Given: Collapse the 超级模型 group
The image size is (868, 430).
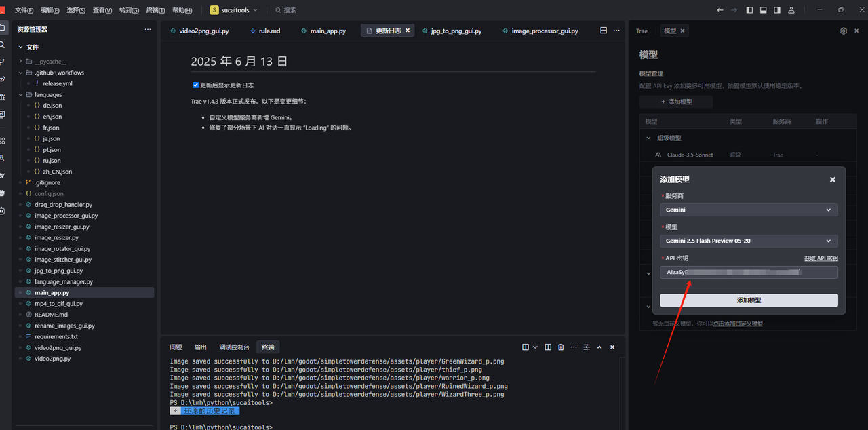Looking at the screenshot, I should pyautogui.click(x=649, y=138).
